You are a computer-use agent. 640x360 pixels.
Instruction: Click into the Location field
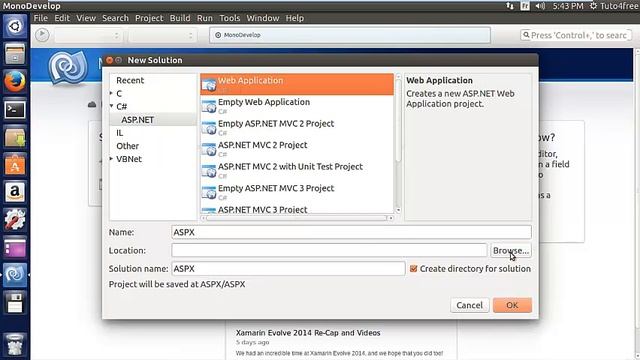(329, 250)
